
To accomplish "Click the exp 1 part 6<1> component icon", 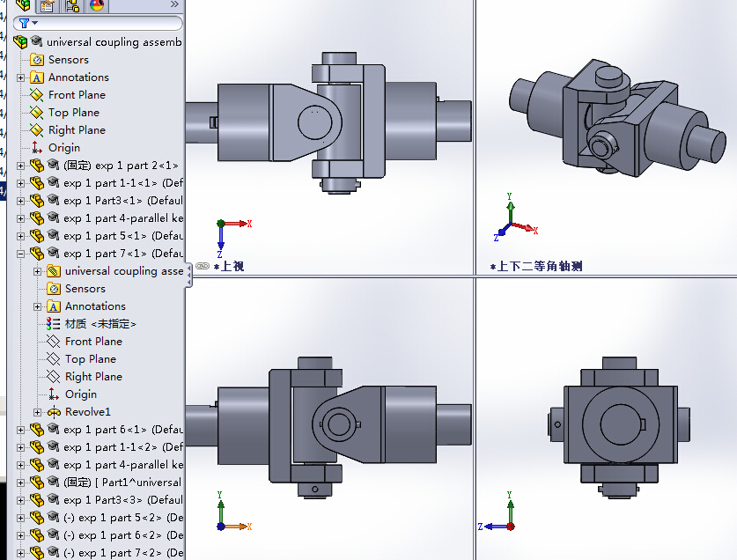I will (37, 430).
